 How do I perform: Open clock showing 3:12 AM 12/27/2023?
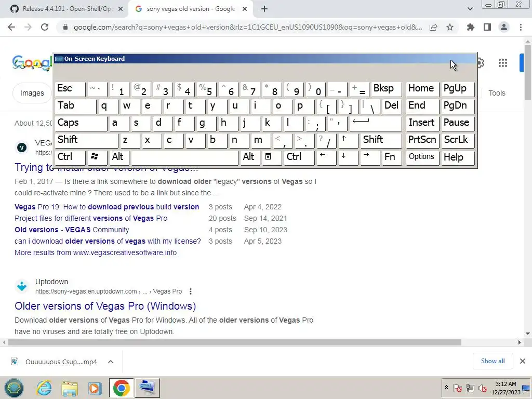pos(506,388)
